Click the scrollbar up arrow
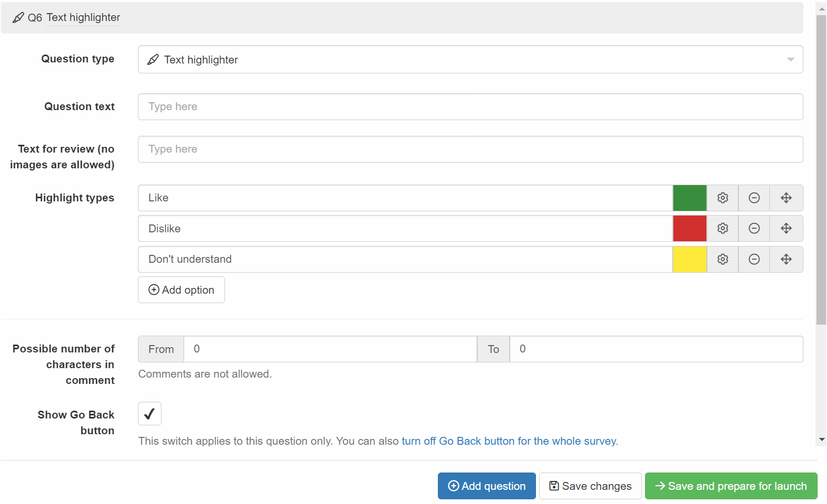 (821, 9)
